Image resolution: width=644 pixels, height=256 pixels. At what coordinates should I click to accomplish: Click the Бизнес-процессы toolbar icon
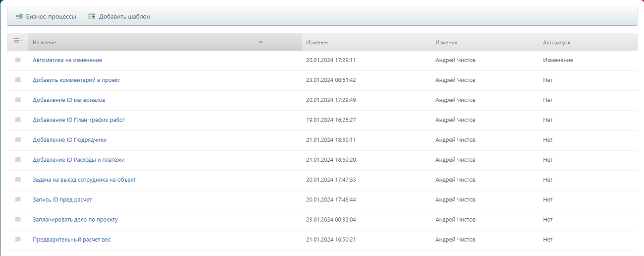[19, 16]
